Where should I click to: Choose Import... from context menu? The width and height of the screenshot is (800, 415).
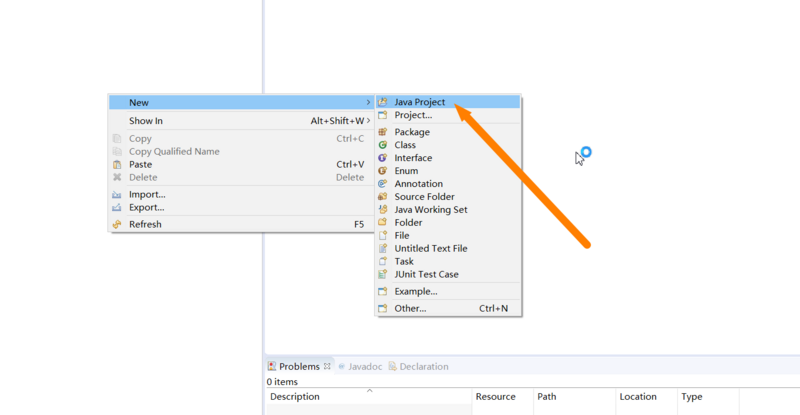tap(241, 194)
